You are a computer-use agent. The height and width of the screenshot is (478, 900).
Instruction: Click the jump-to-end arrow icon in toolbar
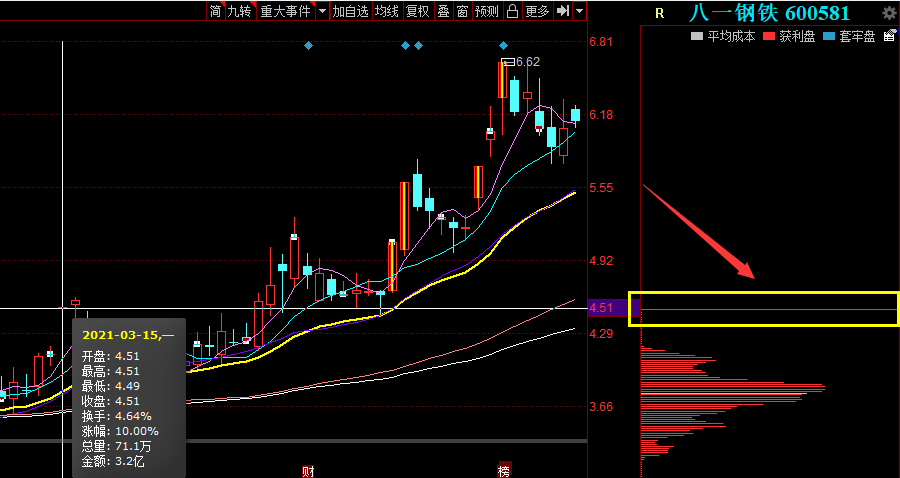pyautogui.click(x=563, y=11)
